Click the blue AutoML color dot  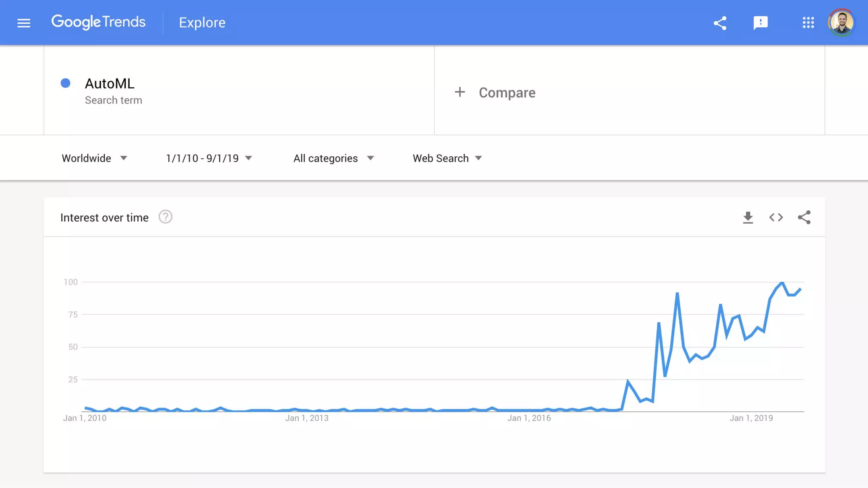pos(65,83)
